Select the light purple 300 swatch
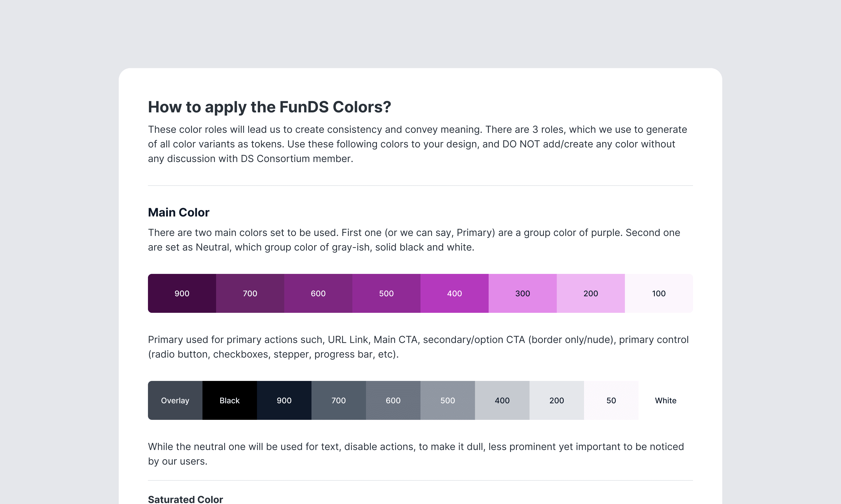 point(522,293)
